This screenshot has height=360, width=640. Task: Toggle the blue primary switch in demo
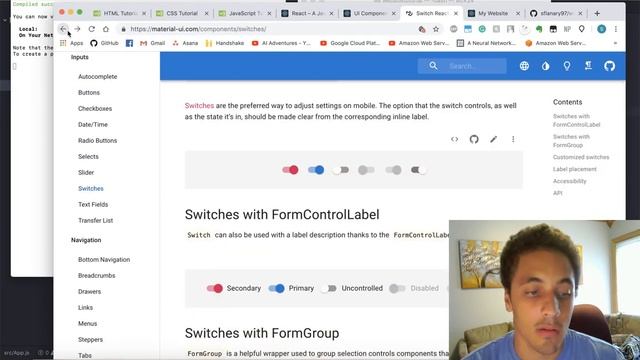[316, 170]
